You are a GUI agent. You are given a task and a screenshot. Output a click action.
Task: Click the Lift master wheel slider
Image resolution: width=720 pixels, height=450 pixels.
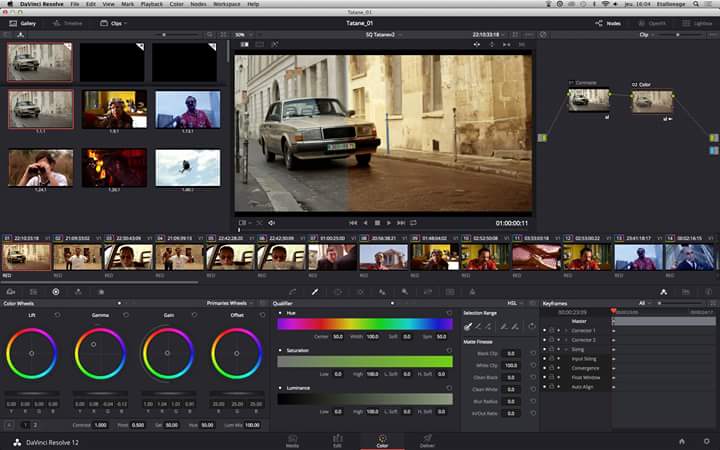click(x=32, y=394)
